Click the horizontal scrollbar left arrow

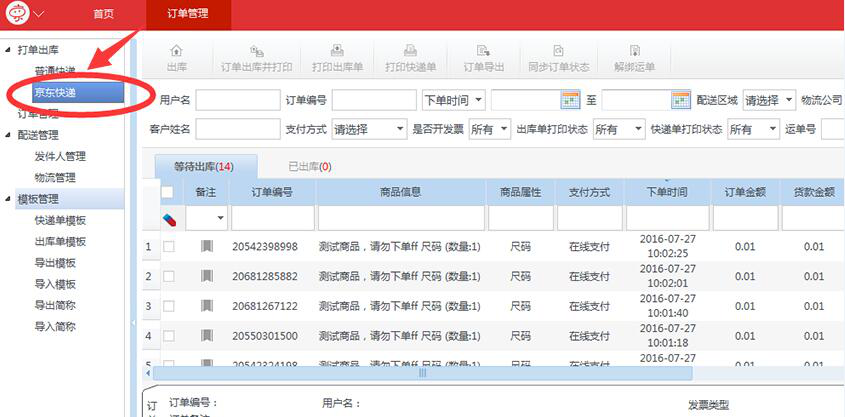pos(148,373)
